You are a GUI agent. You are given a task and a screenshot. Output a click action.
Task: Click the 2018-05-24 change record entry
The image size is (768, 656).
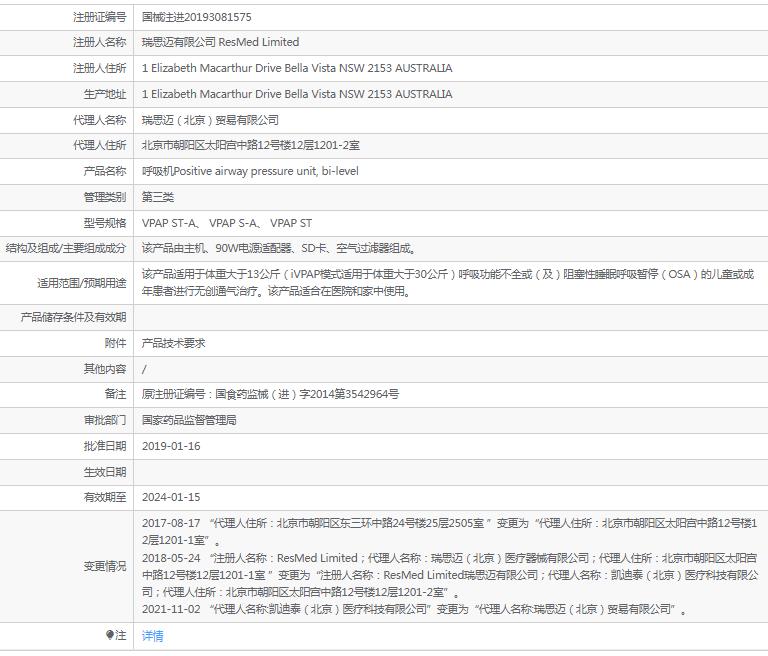[x=450, y=575]
